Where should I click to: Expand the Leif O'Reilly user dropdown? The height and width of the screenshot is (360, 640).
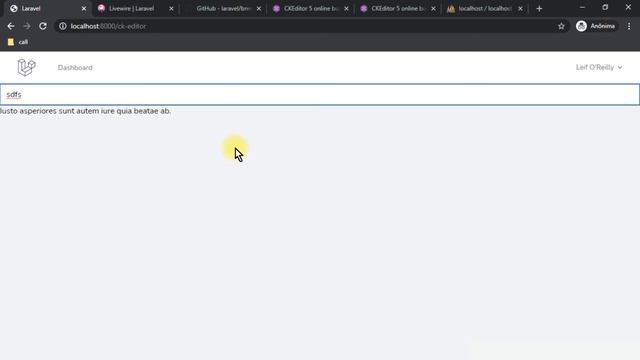(x=599, y=67)
